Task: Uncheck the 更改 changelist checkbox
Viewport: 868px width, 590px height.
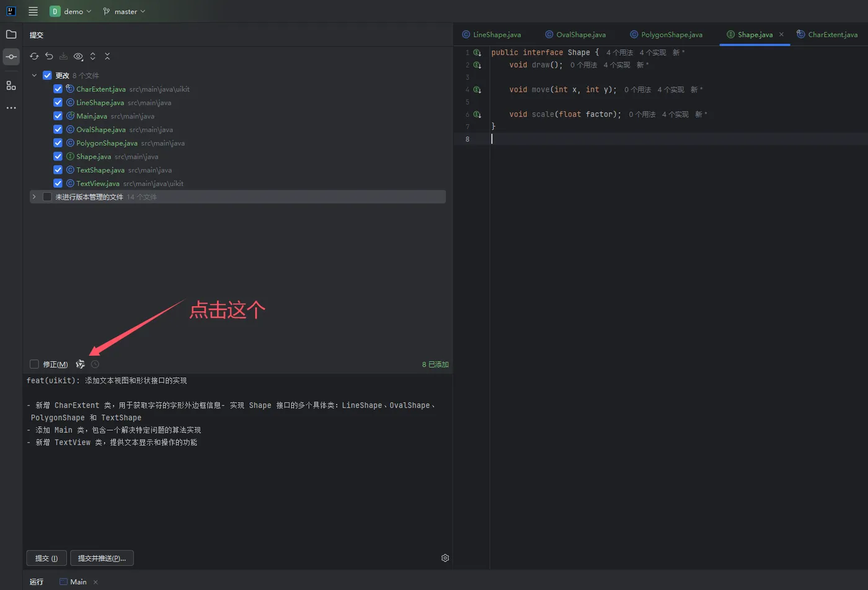Action: (47, 76)
